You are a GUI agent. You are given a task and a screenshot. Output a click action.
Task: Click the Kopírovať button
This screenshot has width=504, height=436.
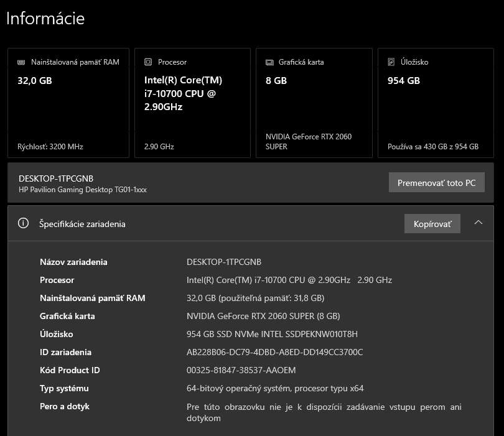click(432, 223)
